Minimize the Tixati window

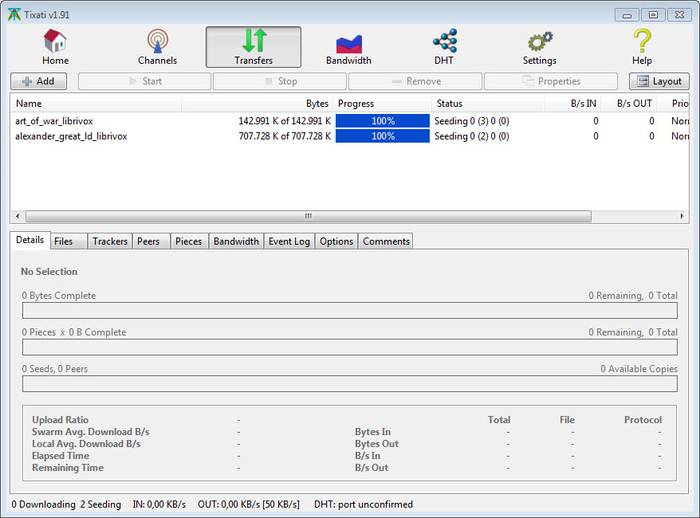point(627,15)
